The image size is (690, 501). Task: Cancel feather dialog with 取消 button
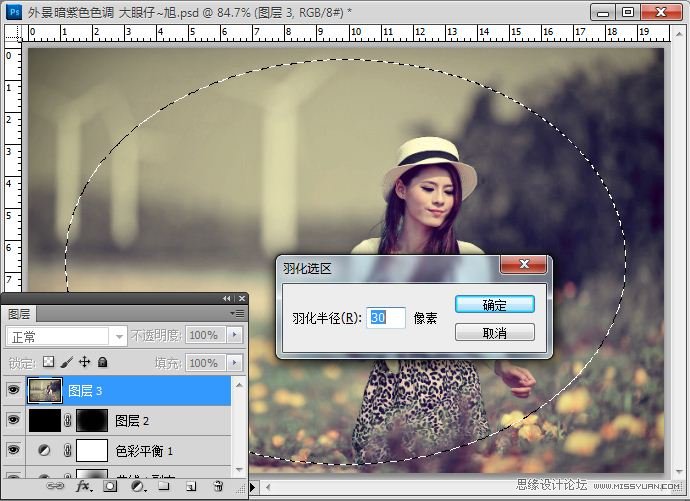[495, 333]
